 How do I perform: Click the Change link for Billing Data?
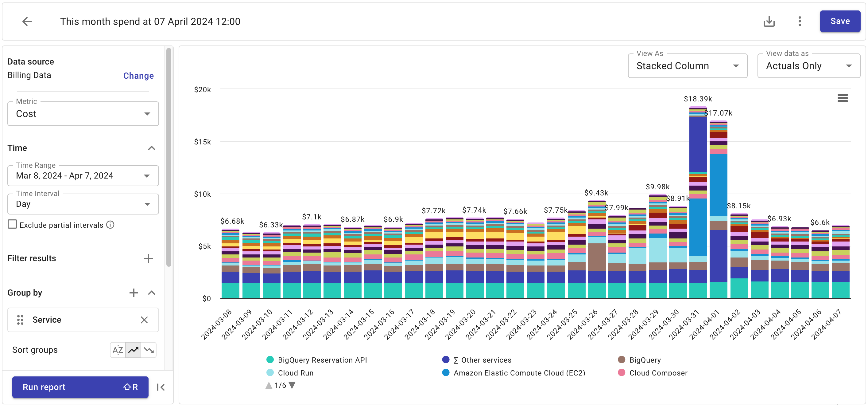tap(138, 76)
